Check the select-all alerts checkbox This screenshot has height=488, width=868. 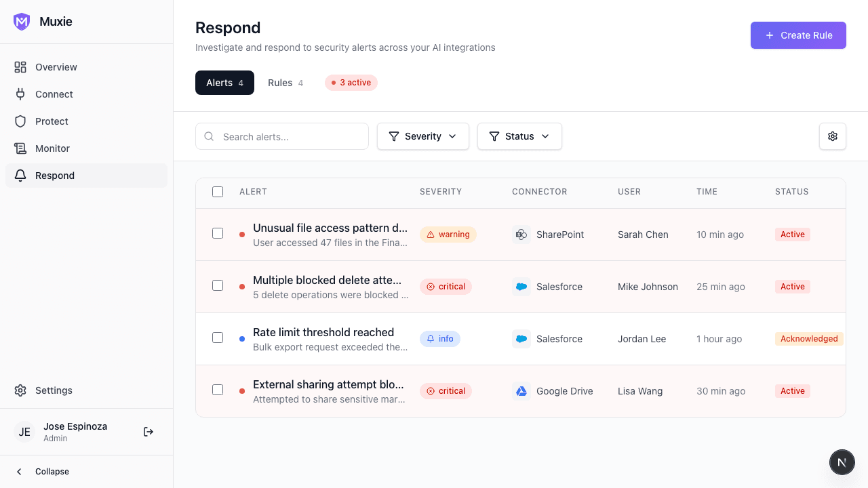(x=218, y=192)
